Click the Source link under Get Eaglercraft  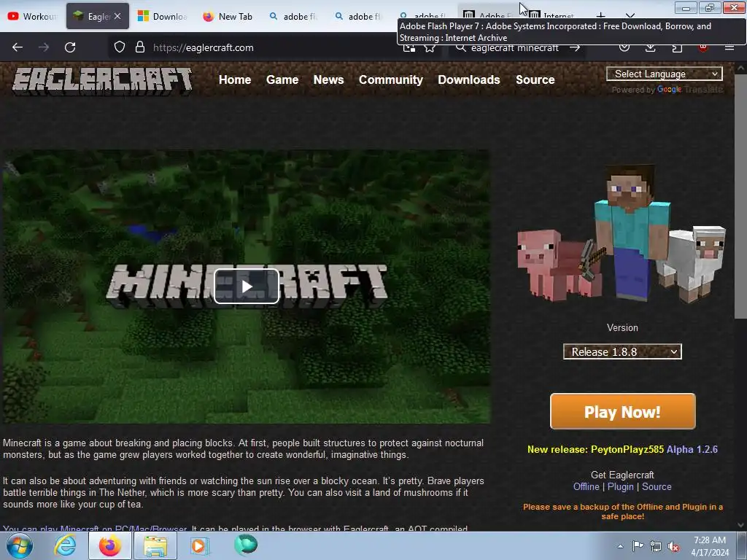[657, 486]
